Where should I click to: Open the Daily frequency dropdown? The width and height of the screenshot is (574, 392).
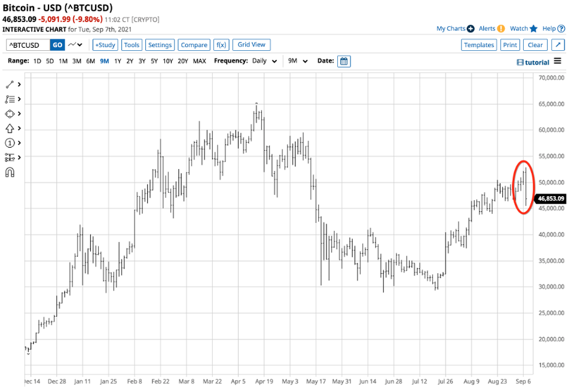[x=264, y=61]
